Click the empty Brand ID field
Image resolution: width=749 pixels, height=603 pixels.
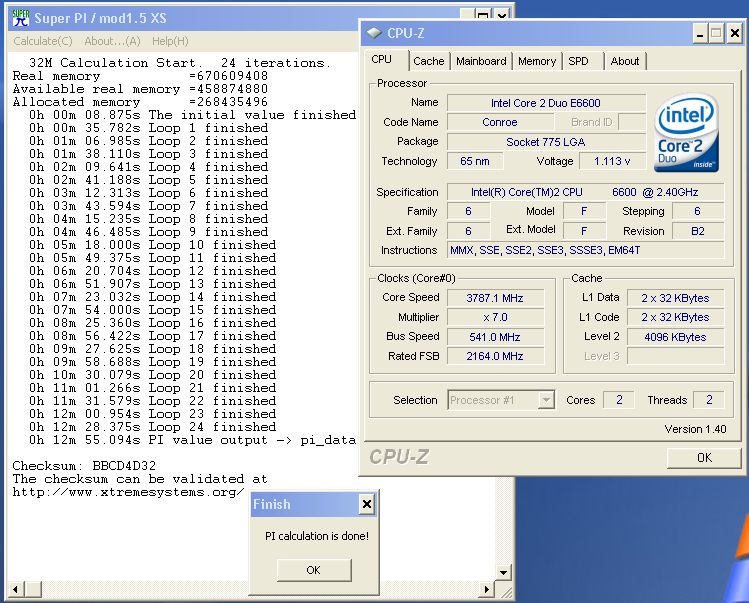[x=631, y=122]
